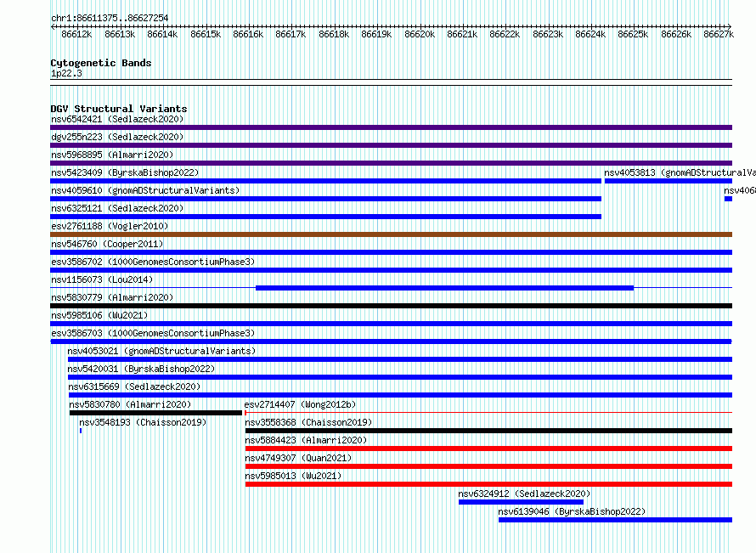This screenshot has width=756, height=553.
Task: Click the nsv6325121 (Sedlazeck2020) label
Action: click(x=117, y=208)
